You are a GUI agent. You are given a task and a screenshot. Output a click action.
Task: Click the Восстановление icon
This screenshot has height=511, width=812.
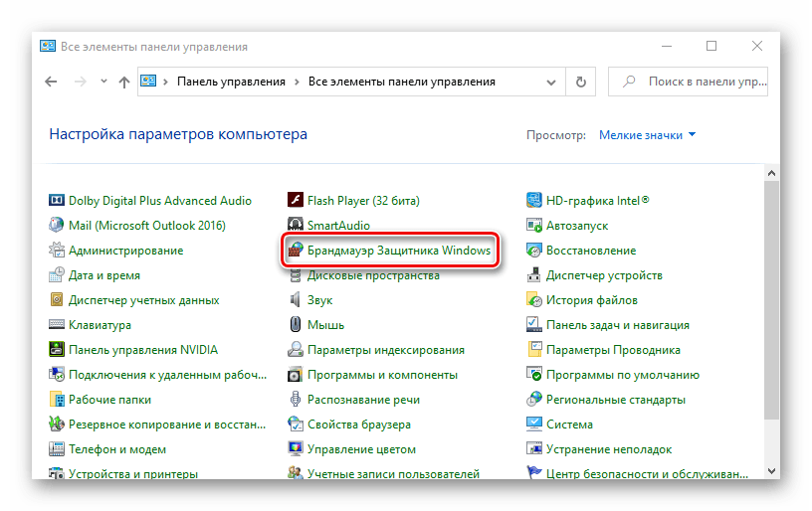(534, 250)
